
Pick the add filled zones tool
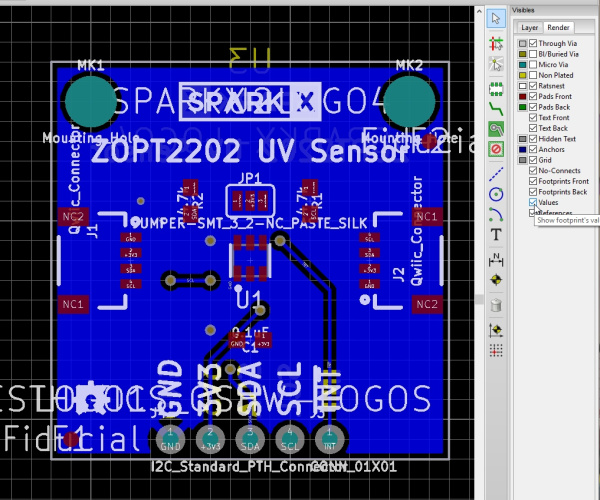[x=496, y=129]
